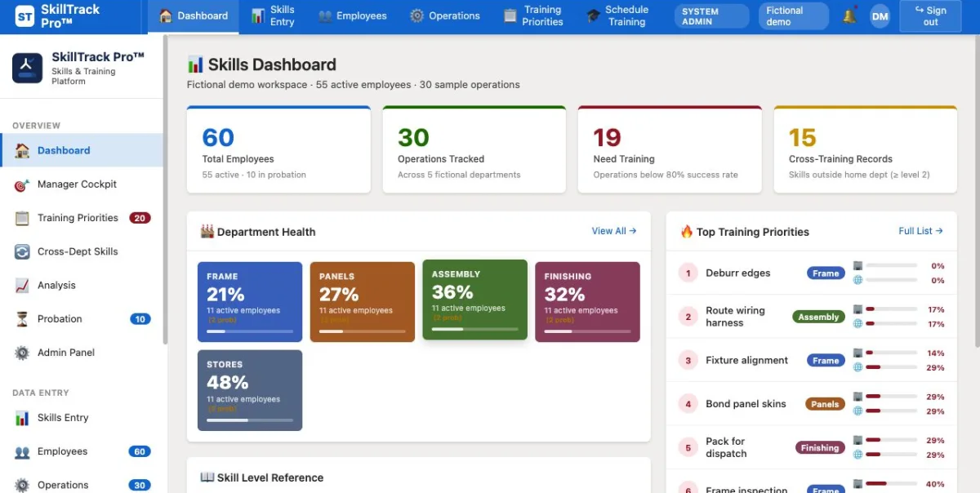Viewport: 980px width, 493px height.
Task: Open the Route wiring harness priority row
Action: 812,317
